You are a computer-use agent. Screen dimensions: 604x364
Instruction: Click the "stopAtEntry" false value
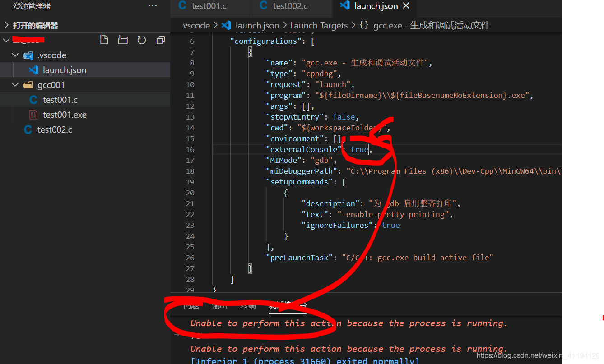[x=344, y=117]
